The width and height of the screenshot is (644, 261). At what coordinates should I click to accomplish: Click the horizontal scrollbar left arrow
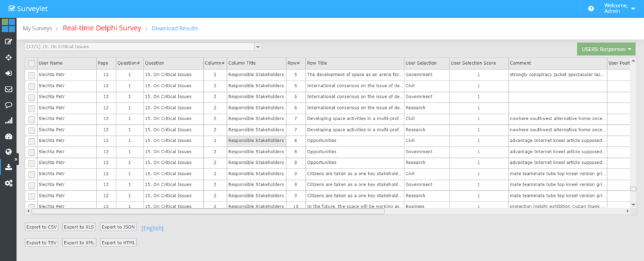pyautogui.click(x=28, y=211)
